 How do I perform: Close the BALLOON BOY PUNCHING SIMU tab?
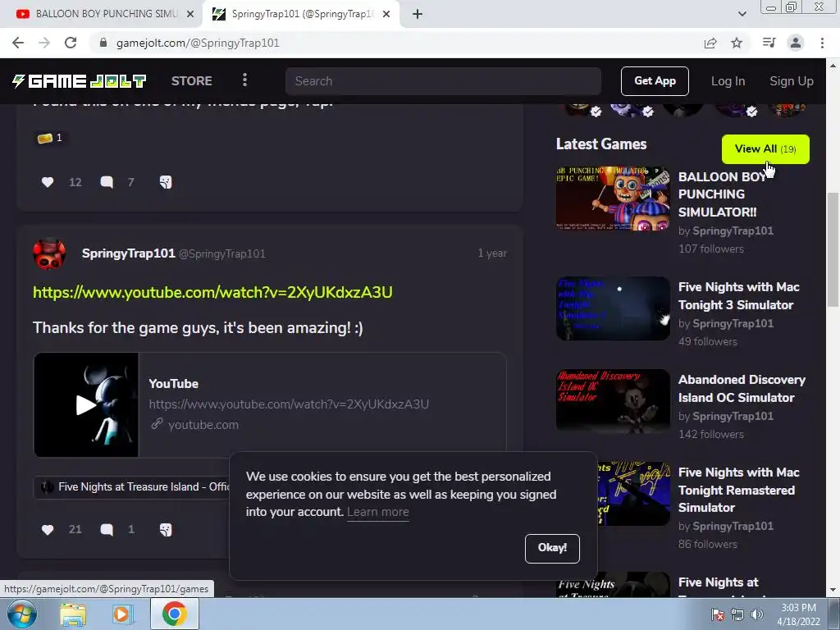pyautogui.click(x=190, y=14)
